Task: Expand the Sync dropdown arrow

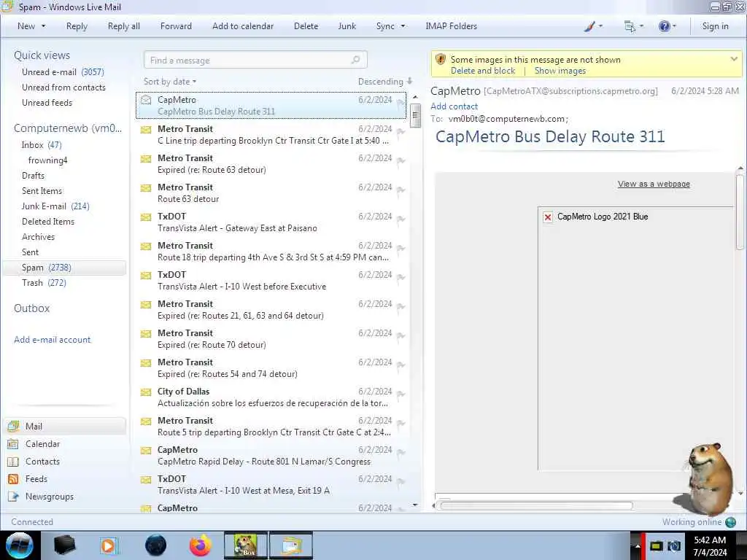Action: click(x=403, y=26)
